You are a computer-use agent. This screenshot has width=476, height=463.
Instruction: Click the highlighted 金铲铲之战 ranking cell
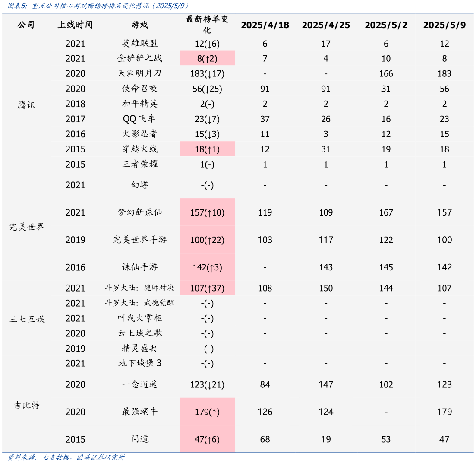point(207,58)
